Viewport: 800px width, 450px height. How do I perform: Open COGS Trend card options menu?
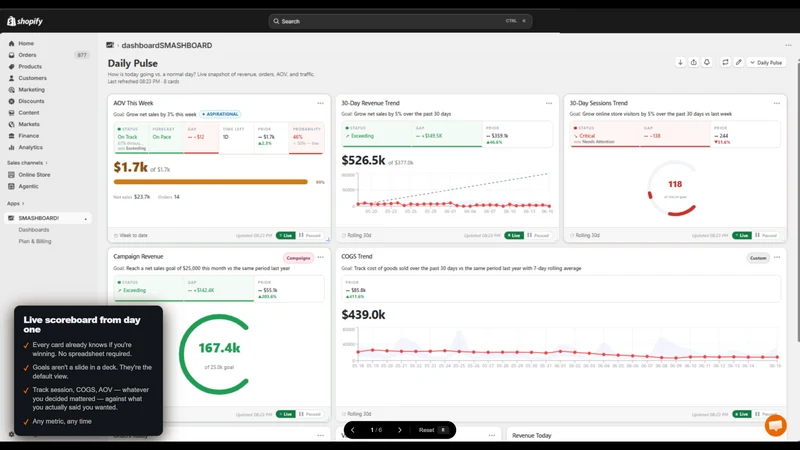pos(777,257)
